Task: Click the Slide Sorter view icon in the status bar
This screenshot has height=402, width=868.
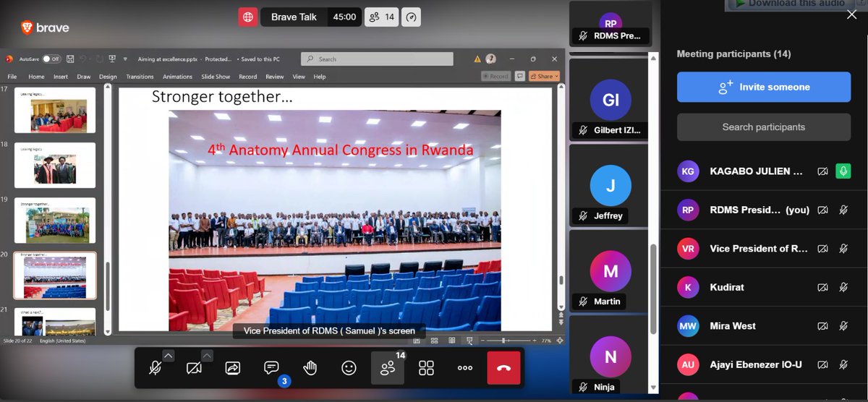Action: point(435,340)
